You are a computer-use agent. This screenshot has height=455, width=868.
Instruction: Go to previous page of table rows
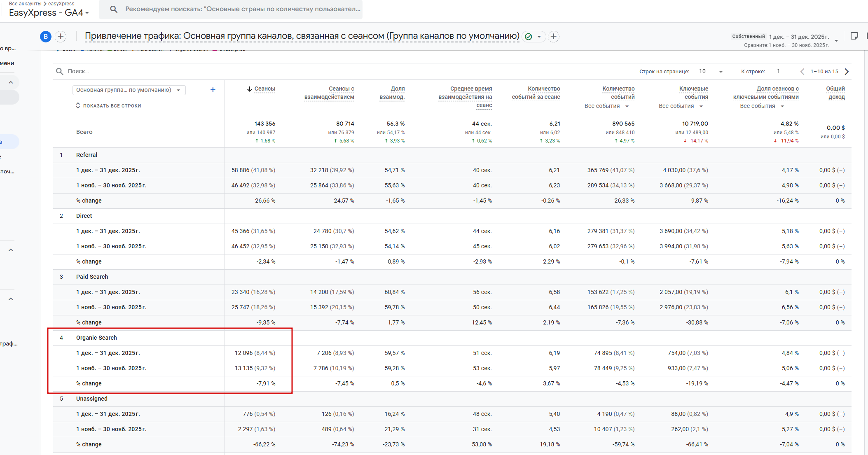tap(802, 72)
